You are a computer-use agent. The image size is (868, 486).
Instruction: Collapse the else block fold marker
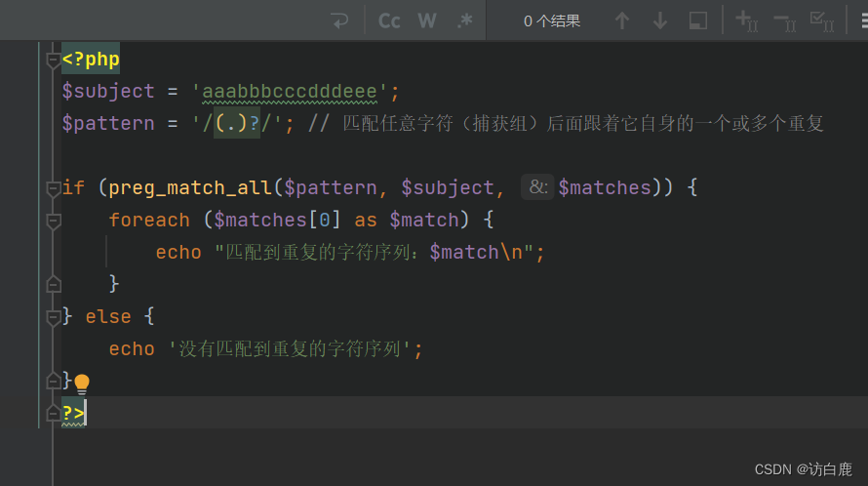(53, 317)
